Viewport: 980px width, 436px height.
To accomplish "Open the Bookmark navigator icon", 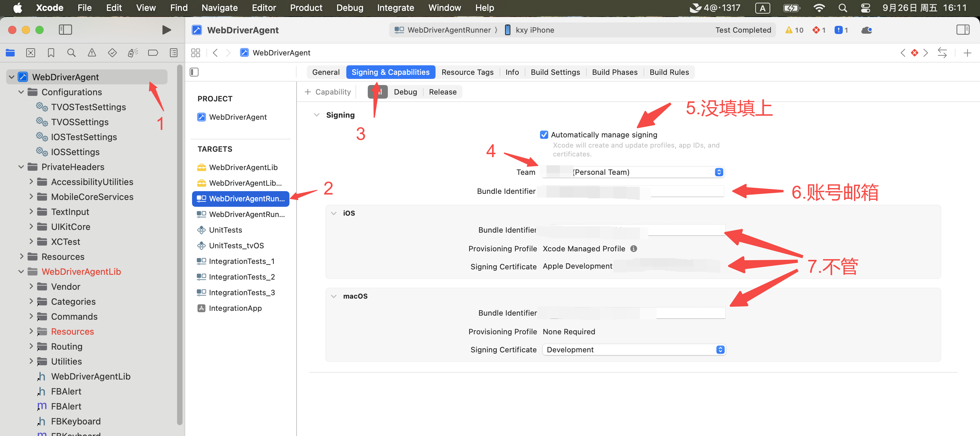I will 51,53.
